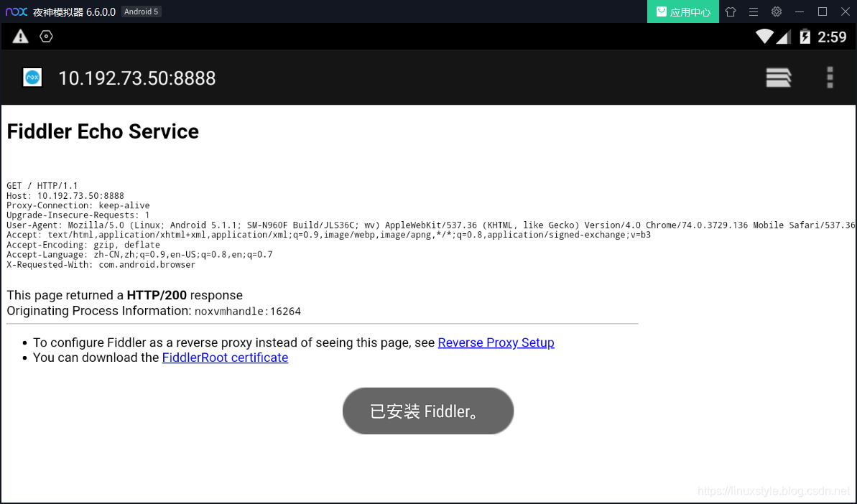Minimize the Nox emulator window
This screenshot has height=504, width=857.
click(799, 11)
